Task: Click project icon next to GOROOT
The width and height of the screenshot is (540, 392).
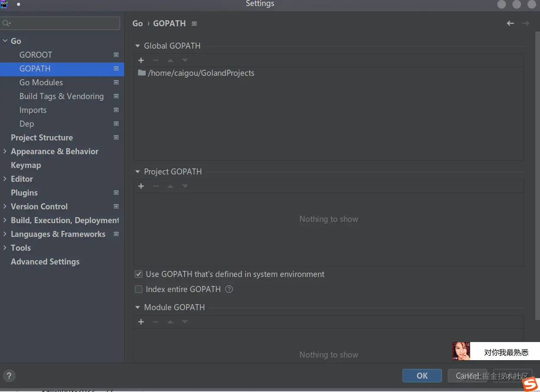Action: [116, 55]
